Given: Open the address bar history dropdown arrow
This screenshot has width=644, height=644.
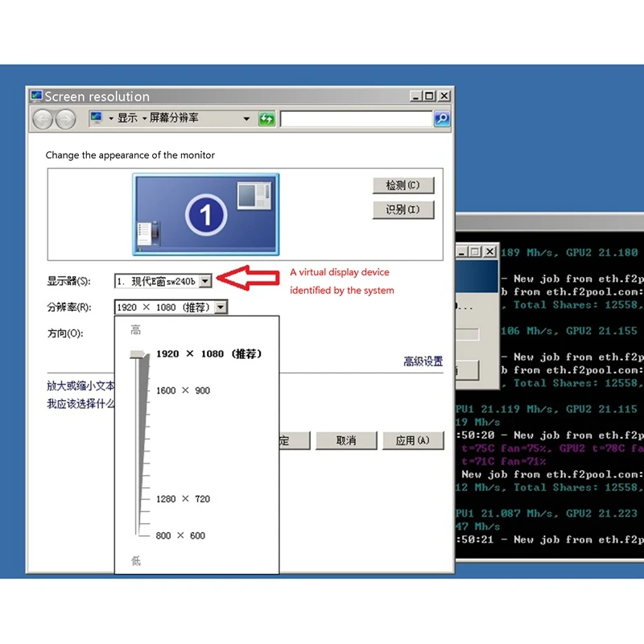Looking at the screenshot, I should (246, 118).
